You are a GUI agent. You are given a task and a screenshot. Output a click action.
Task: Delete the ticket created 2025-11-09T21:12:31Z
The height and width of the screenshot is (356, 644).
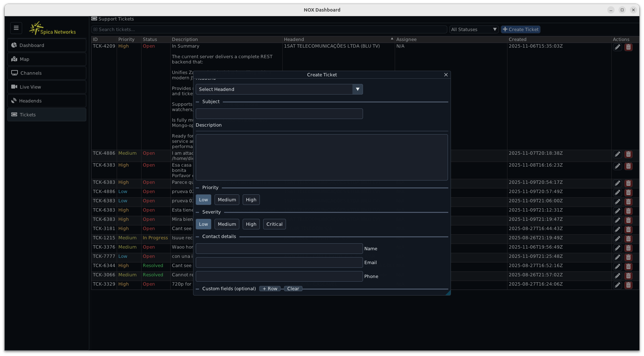(628, 211)
